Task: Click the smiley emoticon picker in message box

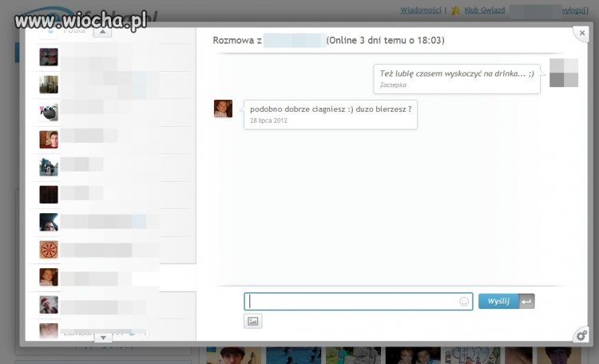Action: pyautogui.click(x=464, y=302)
